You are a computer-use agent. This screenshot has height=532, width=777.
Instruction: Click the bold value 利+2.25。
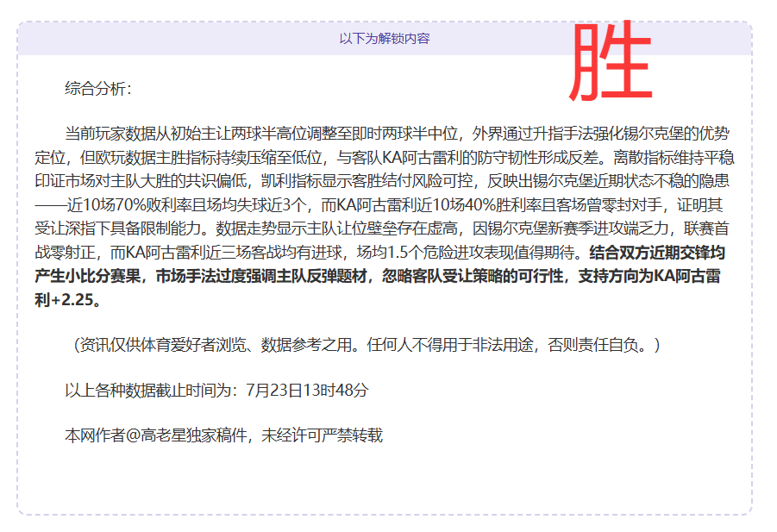coord(68,300)
